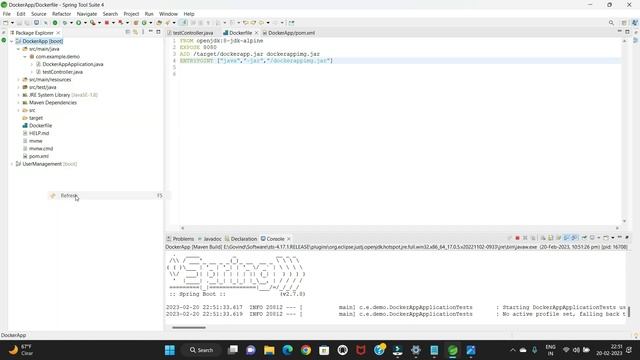Switch to the Problems tab
The width and height of the screenshot is (640, 360).
pos(180,239)
